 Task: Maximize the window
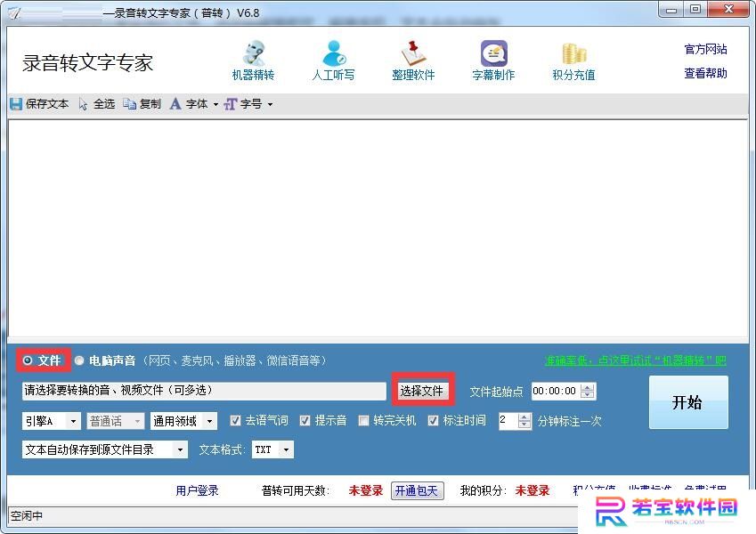tap(695, 10)
